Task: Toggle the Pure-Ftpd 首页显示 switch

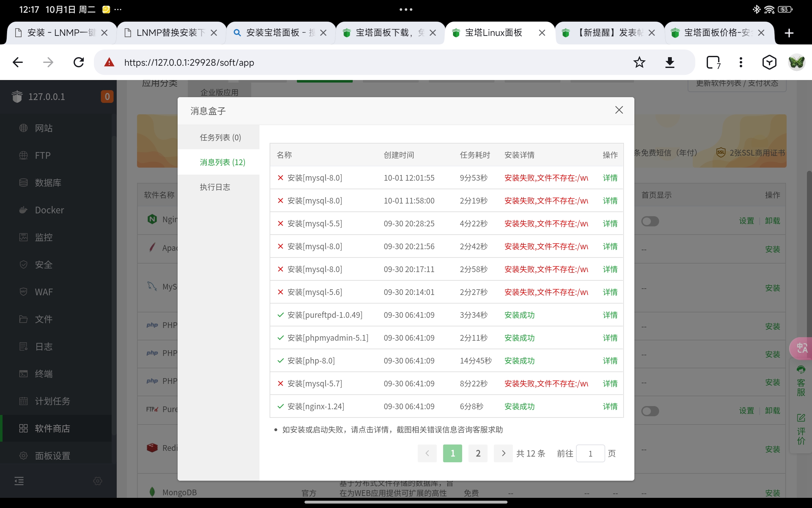Action: pos(650,411)
